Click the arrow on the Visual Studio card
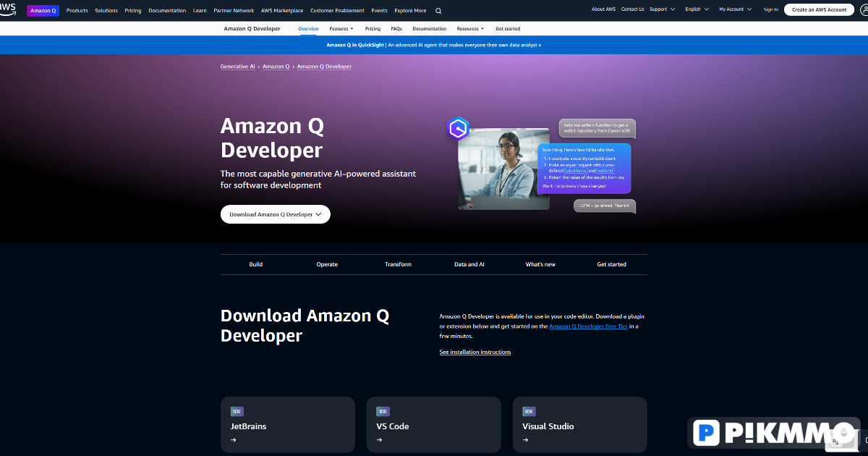This screenshot has height=456, width=868. [525, 439]
